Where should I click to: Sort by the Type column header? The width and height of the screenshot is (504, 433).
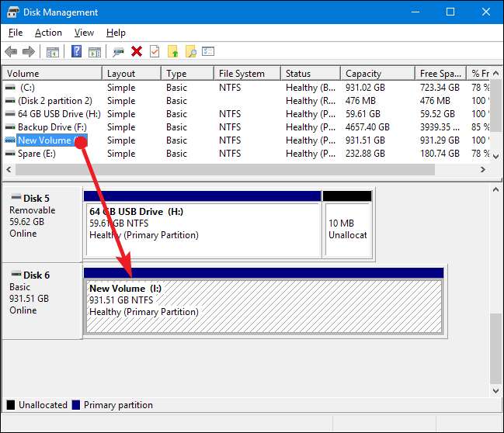pos(187,73)
